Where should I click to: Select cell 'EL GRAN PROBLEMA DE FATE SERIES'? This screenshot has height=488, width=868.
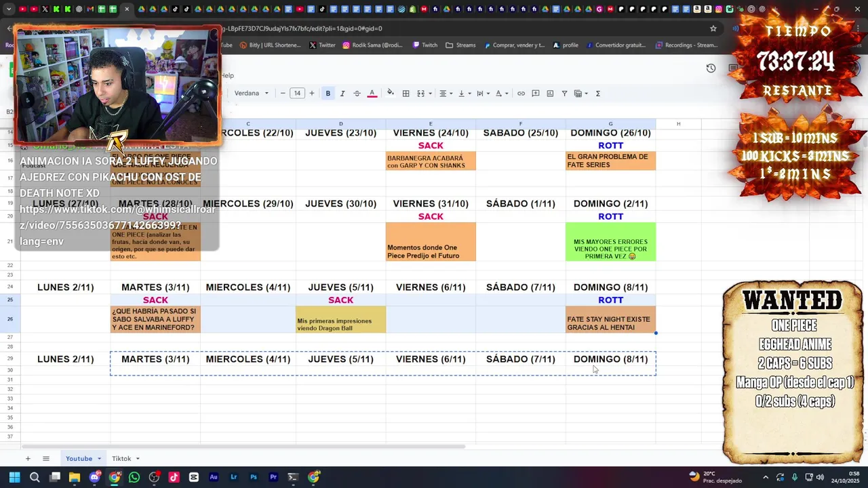(610, 161)
